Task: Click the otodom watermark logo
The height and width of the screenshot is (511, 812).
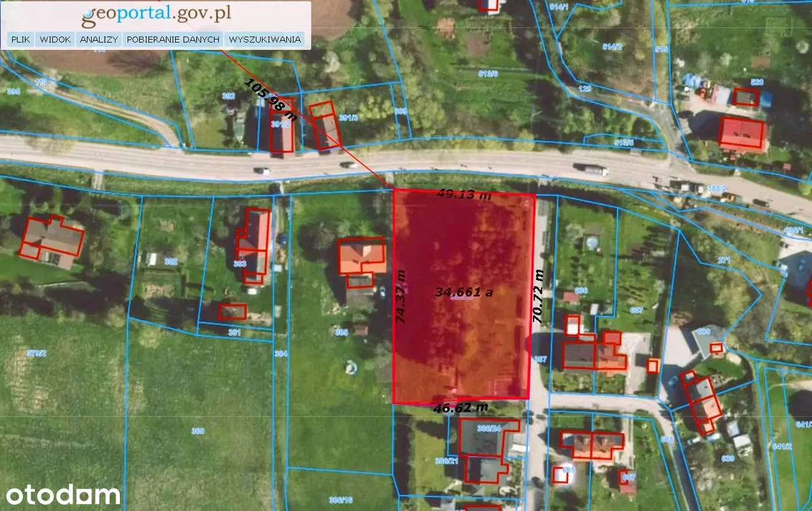Action: coord(62,495)
